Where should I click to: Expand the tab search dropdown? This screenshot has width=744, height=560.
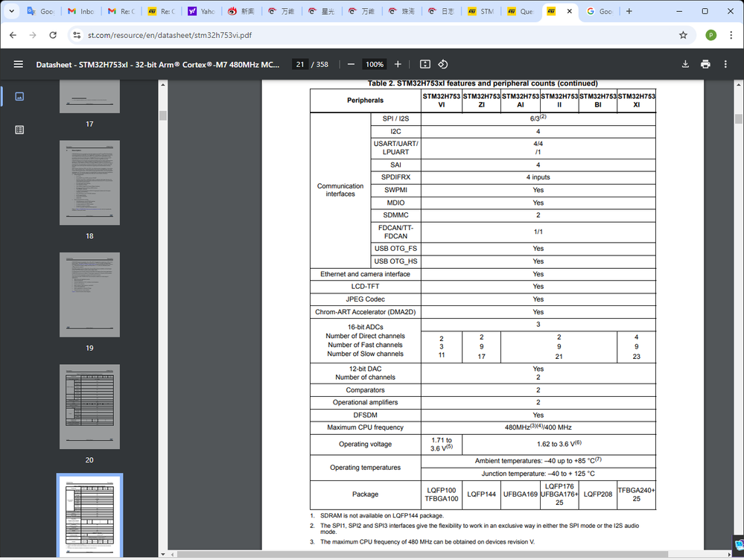[x=11, y=11]
